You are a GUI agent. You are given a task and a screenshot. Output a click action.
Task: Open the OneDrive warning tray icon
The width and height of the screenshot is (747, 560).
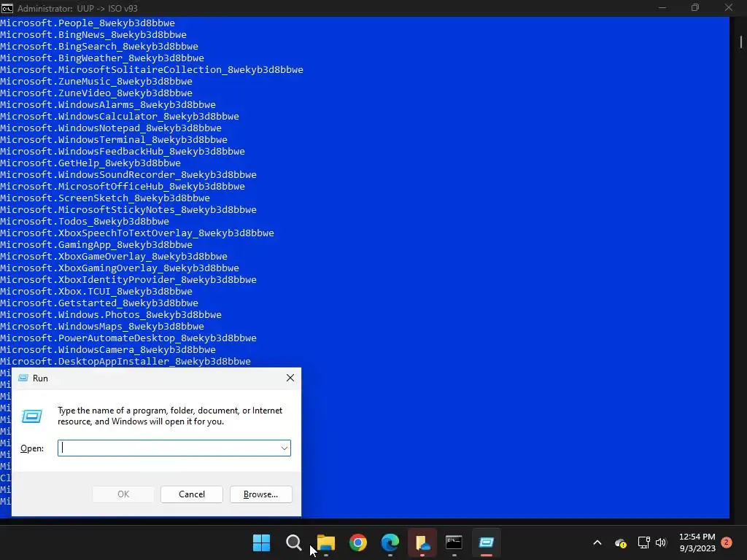click(620, 542)
